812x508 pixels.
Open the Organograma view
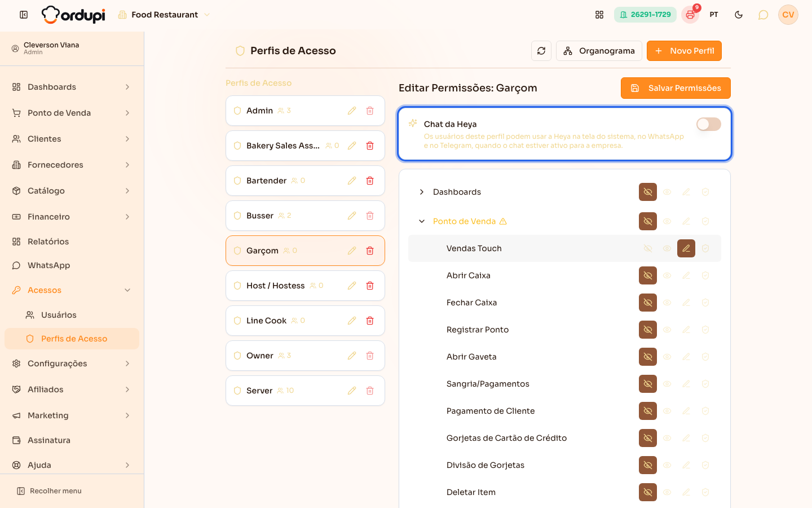[x=599, y=51]
